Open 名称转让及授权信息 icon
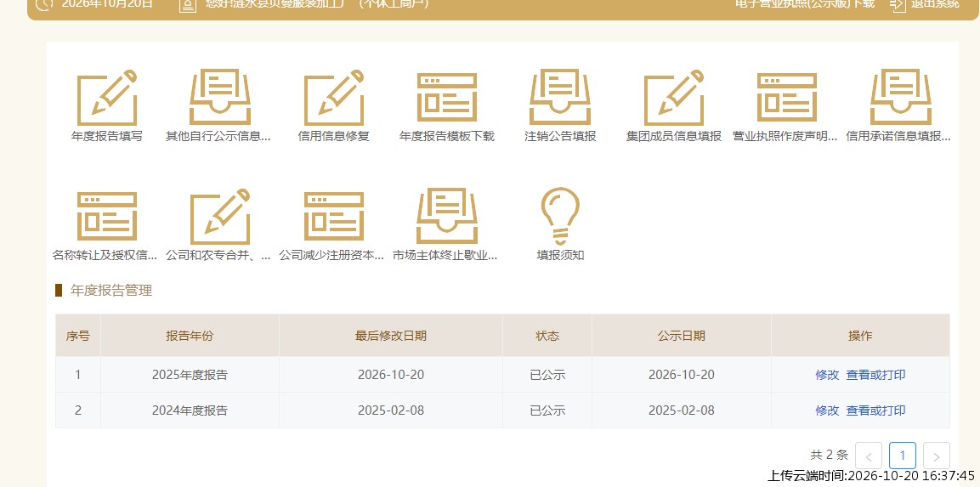Screen dimensions: 980x487 pos(107,217)
